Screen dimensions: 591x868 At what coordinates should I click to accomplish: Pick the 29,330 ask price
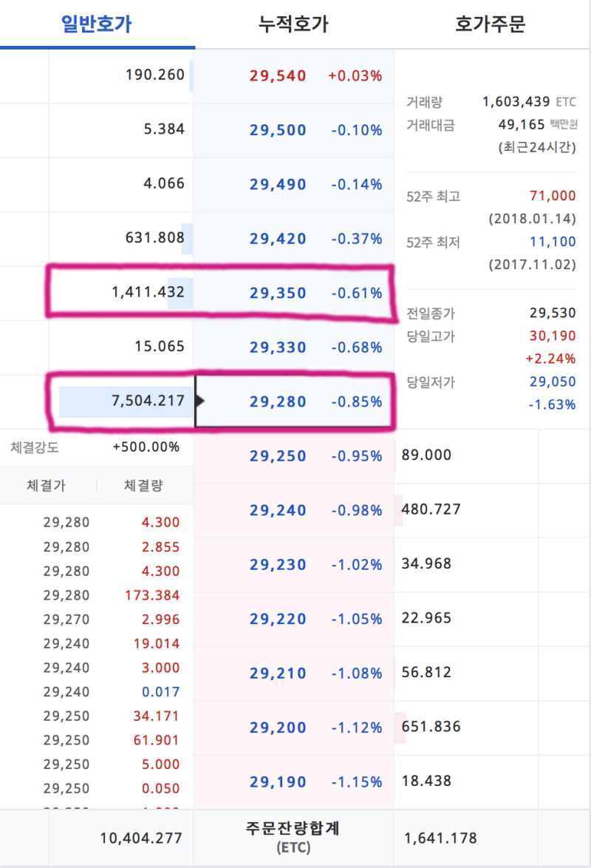click(x=278, y=347)
